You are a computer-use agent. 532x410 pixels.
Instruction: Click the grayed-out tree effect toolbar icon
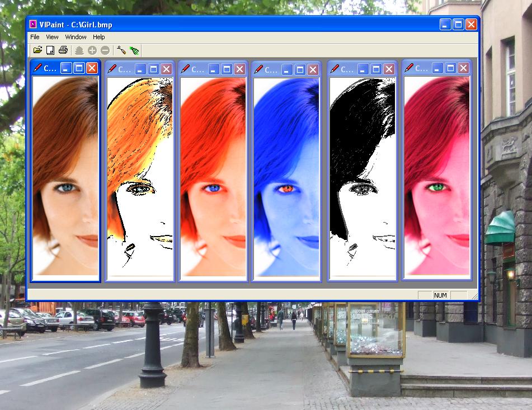tap(78, 50)
